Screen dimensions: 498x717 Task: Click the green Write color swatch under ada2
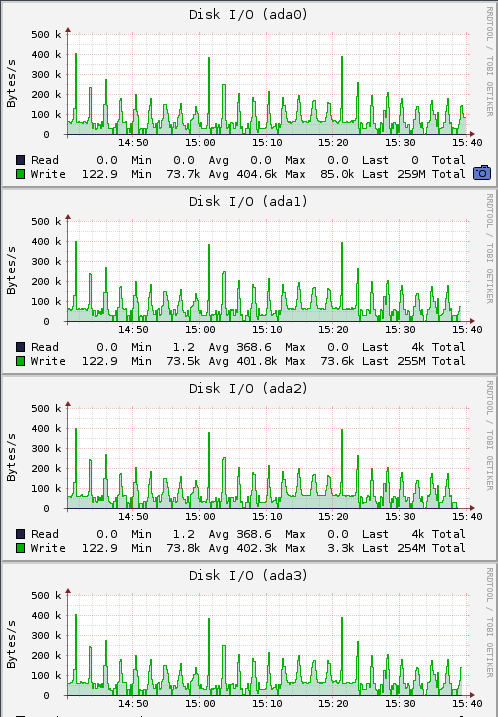tap(20, 548)
